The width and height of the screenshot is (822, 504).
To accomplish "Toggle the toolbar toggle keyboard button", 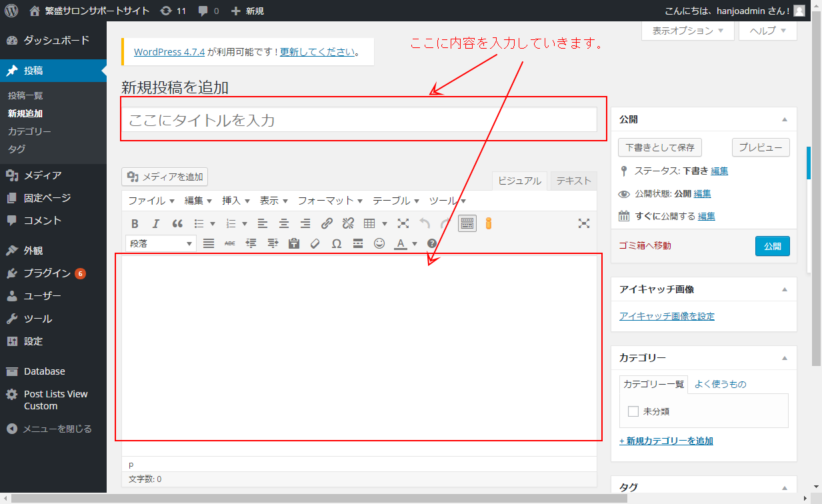I will tap(467, 224).
